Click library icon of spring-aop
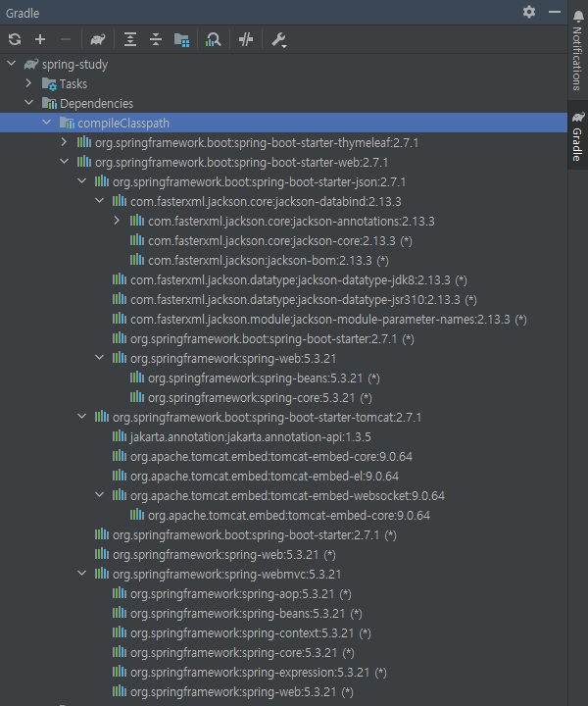588x706 pixels. (x=120, y=594)
